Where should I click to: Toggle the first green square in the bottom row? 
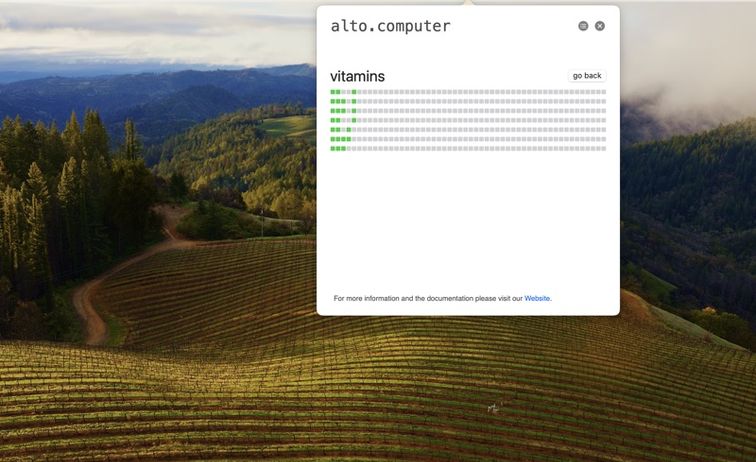pos(333,149)
